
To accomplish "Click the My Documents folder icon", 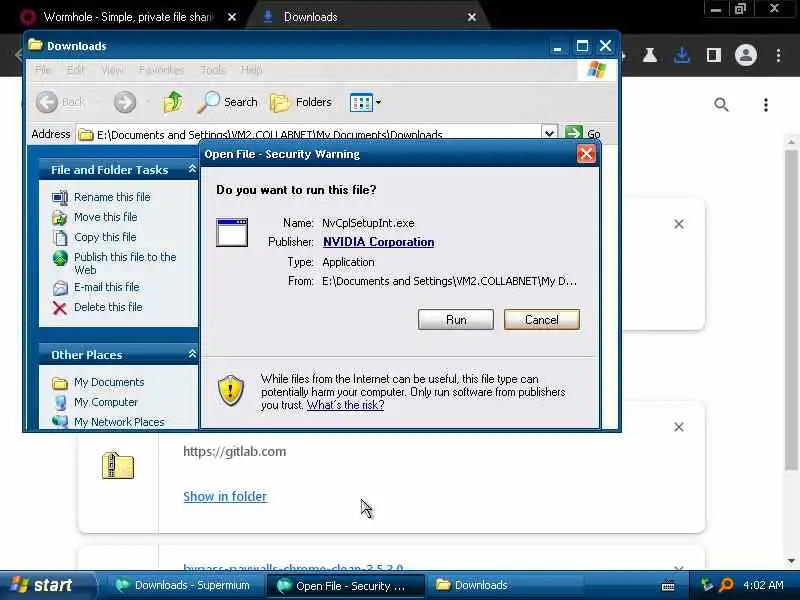I will [60, 383].
